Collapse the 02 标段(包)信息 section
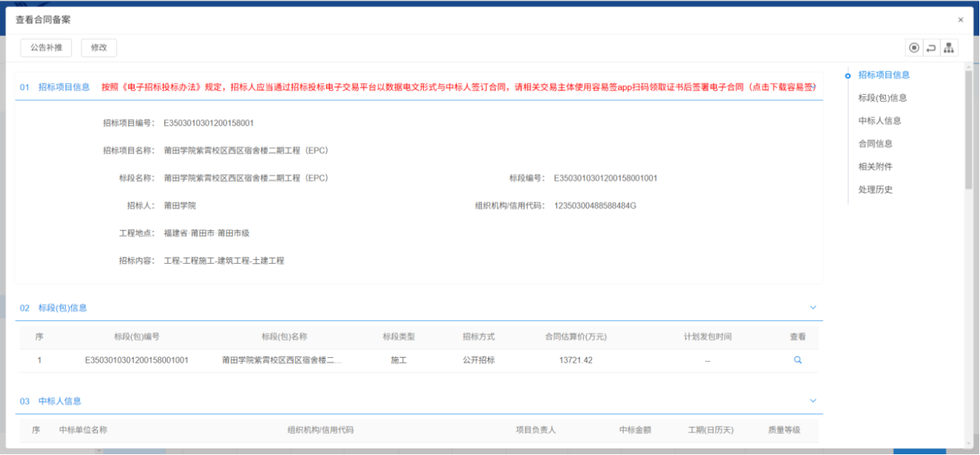Screen dimensions: 980x455 (x=812, y=308)
